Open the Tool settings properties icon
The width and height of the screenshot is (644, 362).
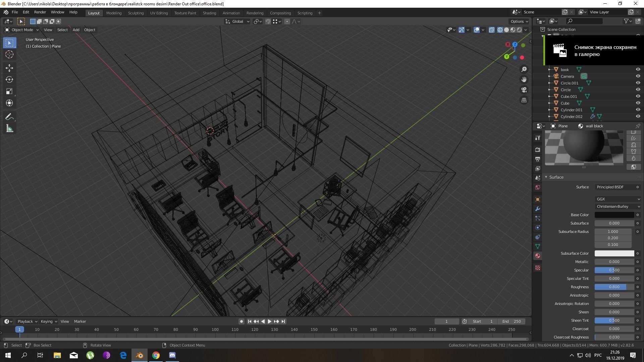click(538, 138)
